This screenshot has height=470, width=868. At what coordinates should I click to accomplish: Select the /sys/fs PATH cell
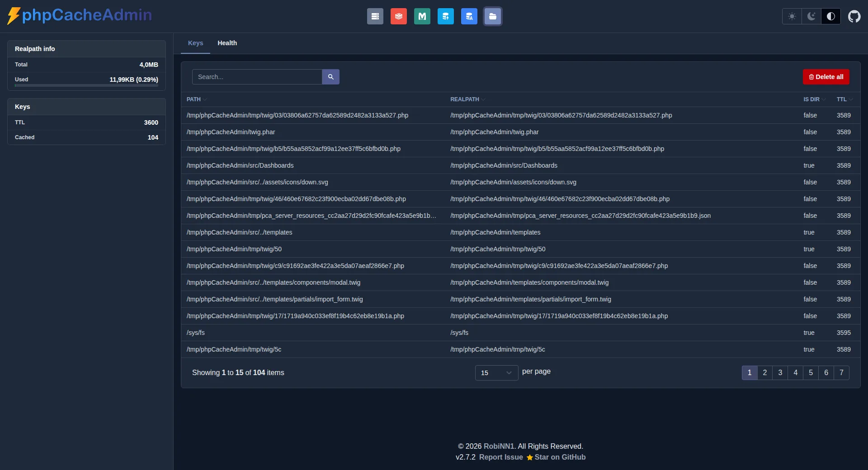pyautogui.click(x=196, y=333)
